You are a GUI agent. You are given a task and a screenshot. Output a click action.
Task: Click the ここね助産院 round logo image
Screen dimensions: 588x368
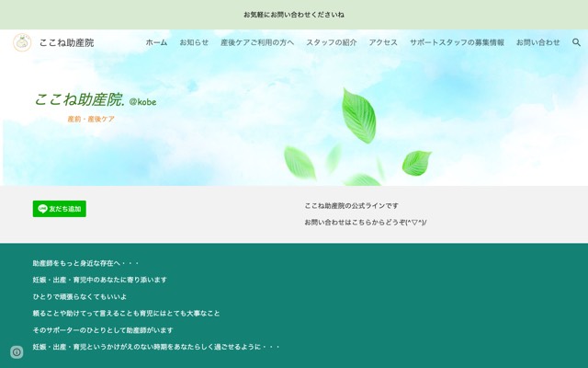click(22, 42)
